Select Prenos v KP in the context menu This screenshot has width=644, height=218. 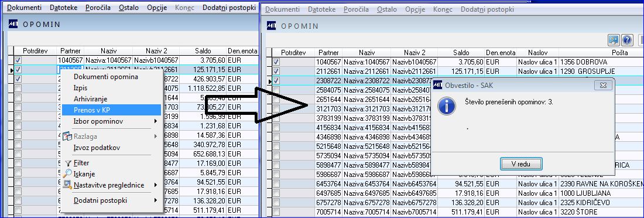(x=111, y=110)
